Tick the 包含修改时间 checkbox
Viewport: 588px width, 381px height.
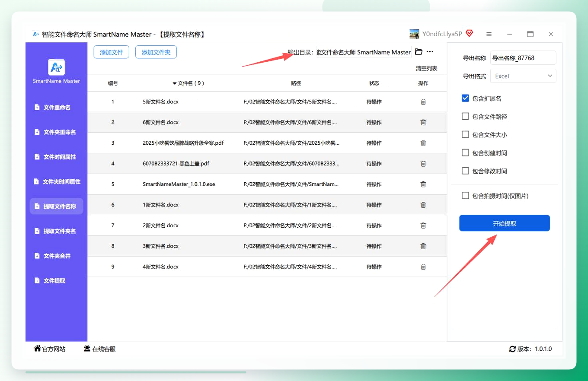pyautogui.click(x=465, y=171)
